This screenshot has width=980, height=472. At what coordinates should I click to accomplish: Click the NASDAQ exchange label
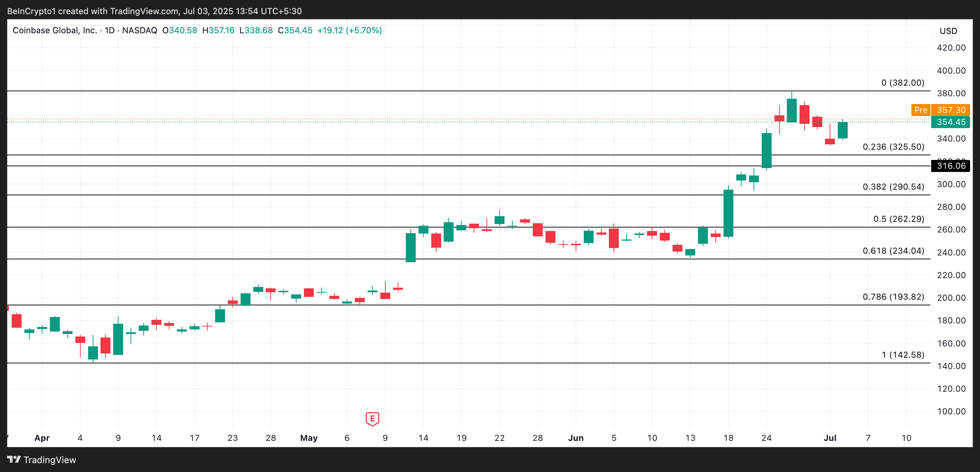(x=139, y=30)
